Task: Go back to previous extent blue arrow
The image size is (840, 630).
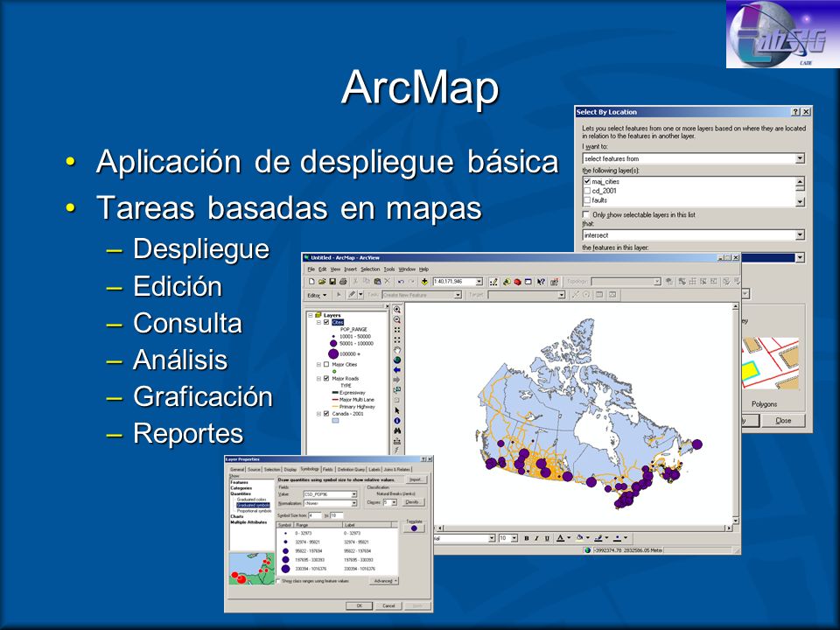Action: coord(397,370)
